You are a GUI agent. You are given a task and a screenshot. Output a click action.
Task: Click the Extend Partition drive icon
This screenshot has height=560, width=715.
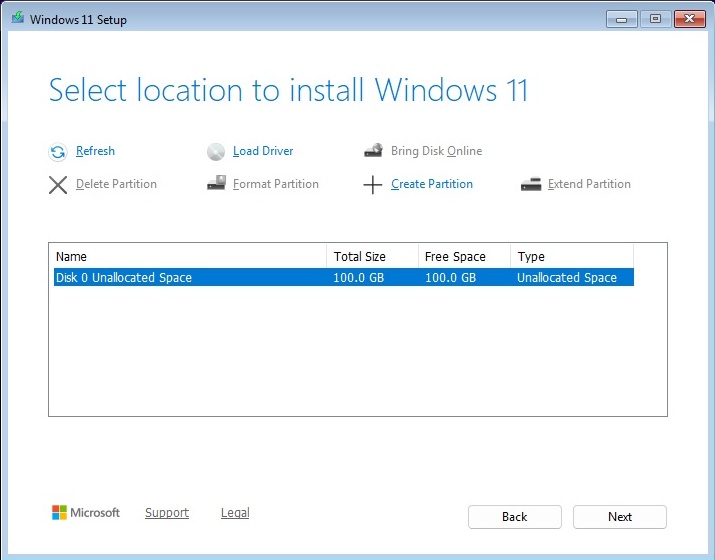click(531, 184)
